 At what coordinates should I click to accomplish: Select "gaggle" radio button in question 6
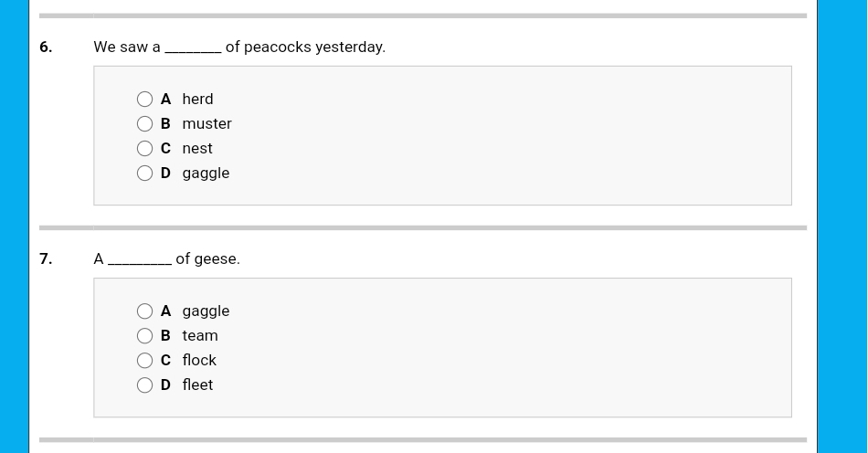coord(144,174)
